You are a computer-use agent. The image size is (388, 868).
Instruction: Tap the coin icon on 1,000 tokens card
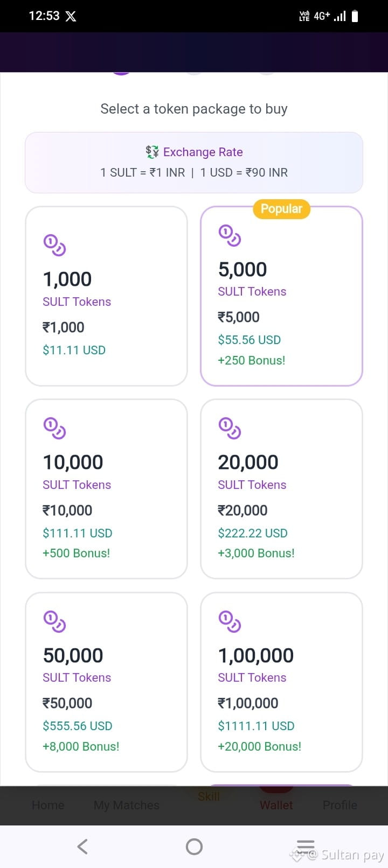pos(54,245)
